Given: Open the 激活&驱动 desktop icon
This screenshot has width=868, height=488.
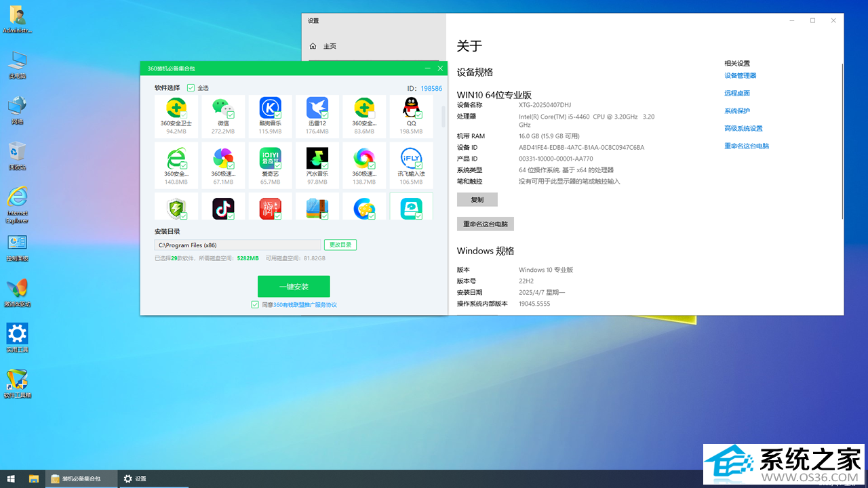Looking at the screenshot, I should point(17,293).
